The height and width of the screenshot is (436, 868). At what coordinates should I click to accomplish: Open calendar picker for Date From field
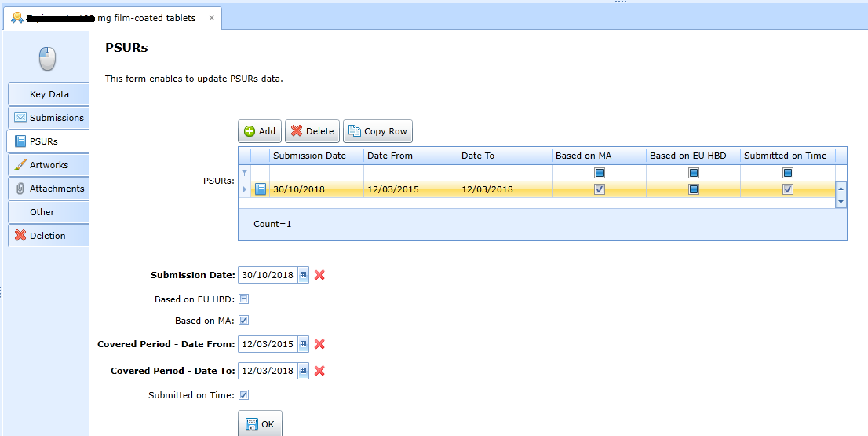coord(304,344)
